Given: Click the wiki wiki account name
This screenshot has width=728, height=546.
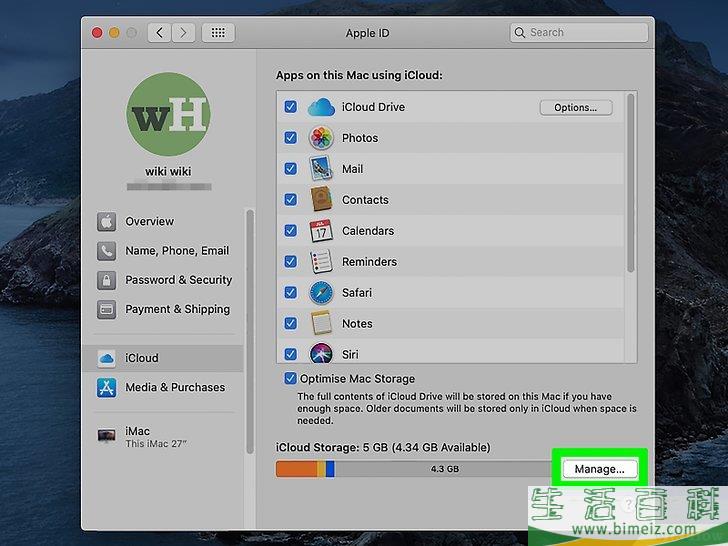Looking at the screenshot, I should (168, 172).
